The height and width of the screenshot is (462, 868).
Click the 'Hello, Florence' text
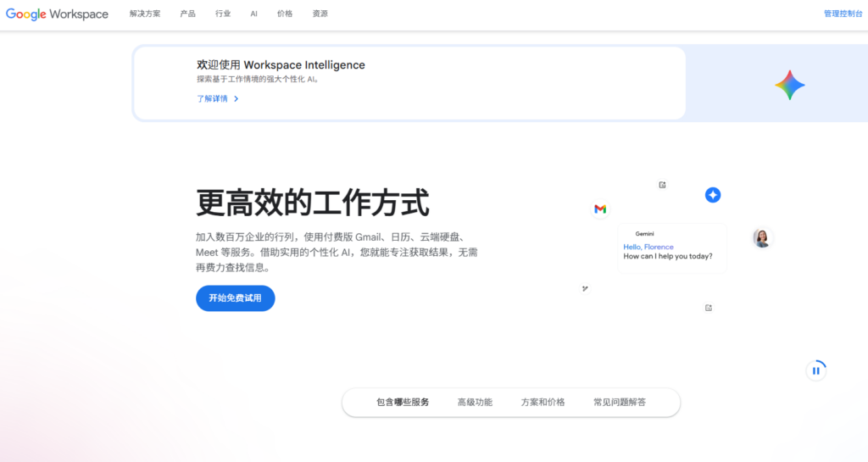pos(648,247)
